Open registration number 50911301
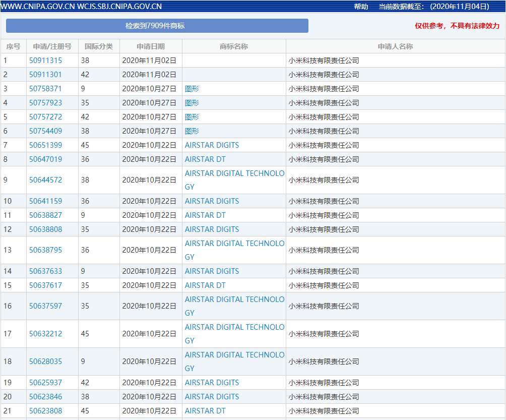Viewport: 506px width, 420px height. [45, 75]
